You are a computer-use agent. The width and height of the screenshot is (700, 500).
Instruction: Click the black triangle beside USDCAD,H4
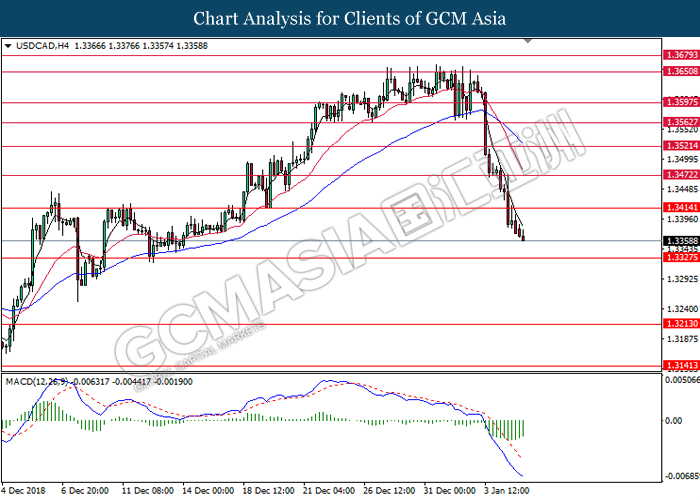(8, 46)
